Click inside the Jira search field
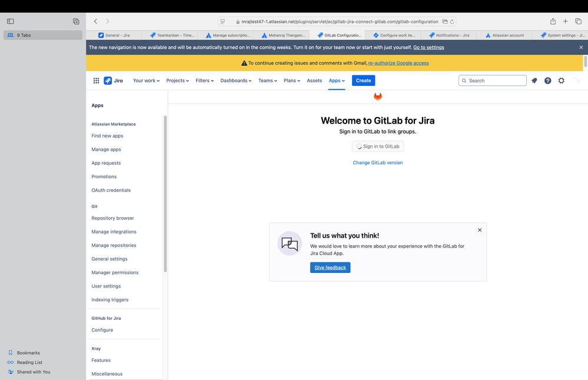Image resolution: width=588 pixels, height=380 pixels. coord(492,81)
